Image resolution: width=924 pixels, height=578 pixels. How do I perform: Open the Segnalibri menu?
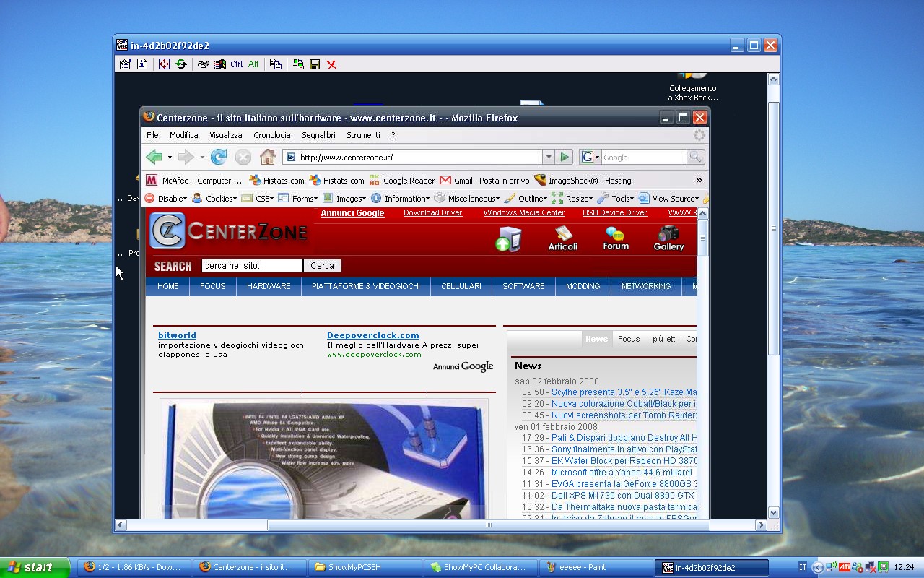[x=318, y=135]
